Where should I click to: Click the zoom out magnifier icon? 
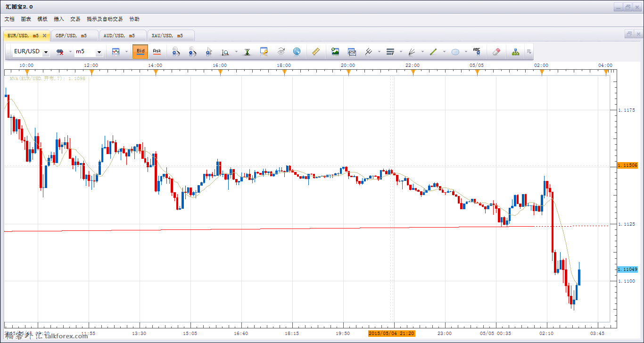192,52
